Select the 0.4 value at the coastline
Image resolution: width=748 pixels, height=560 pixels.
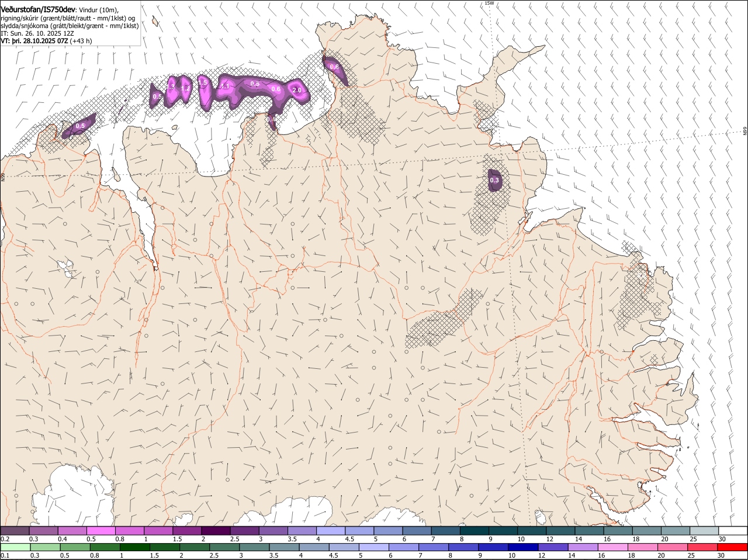pyautogui.click(x=271, y=120)
